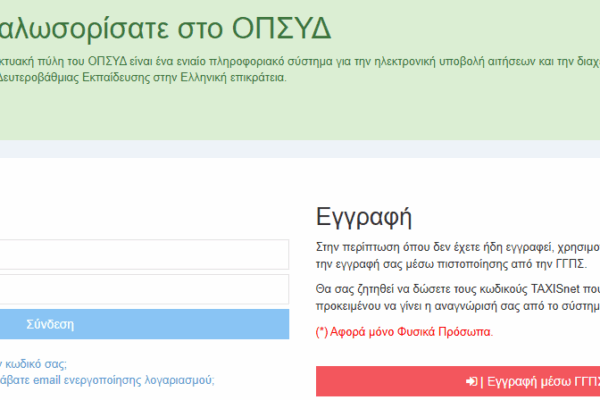Click the red note Αφορά μόνο Φυσικά Πρόσωπα

point(404,332)
